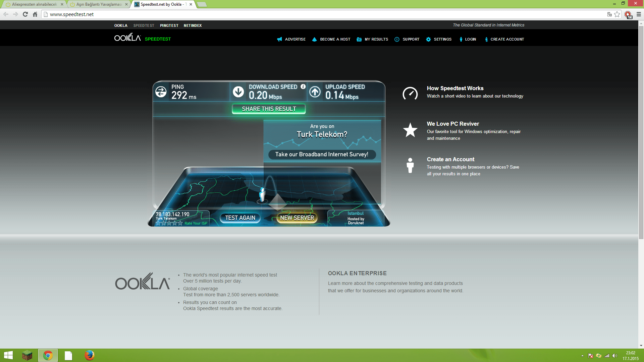Open the PINGTEST menu item
Image resolution: width=644 pixels, height=362 pixels.
[169, 25]
